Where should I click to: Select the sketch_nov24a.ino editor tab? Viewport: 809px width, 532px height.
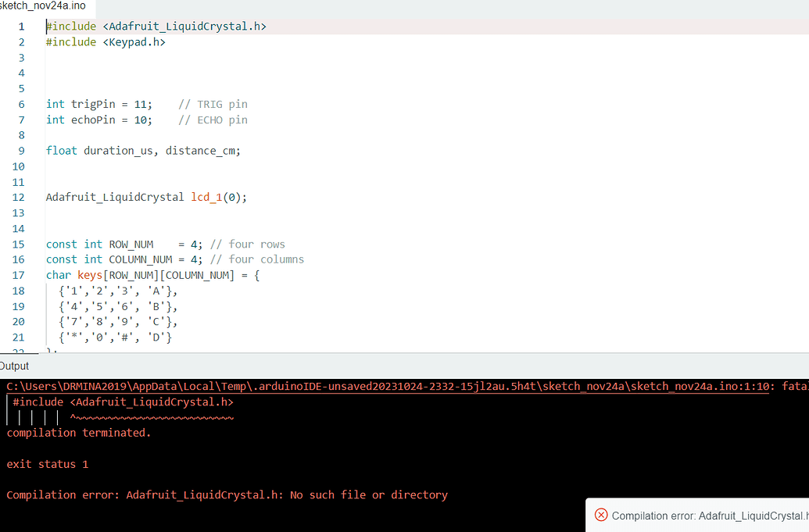pos(43,5)
